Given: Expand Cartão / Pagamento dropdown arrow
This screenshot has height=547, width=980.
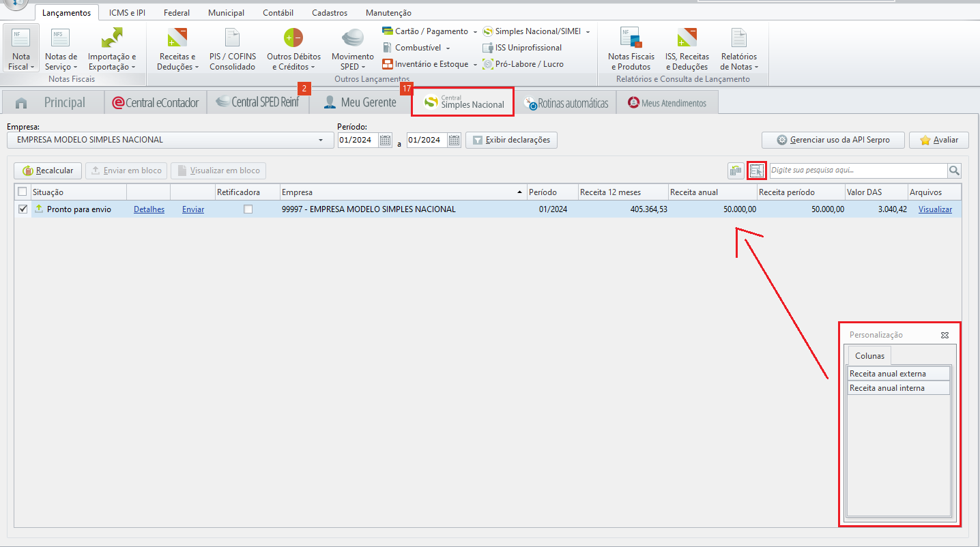Looking at the screenshot, I should [x=475, y=32].
